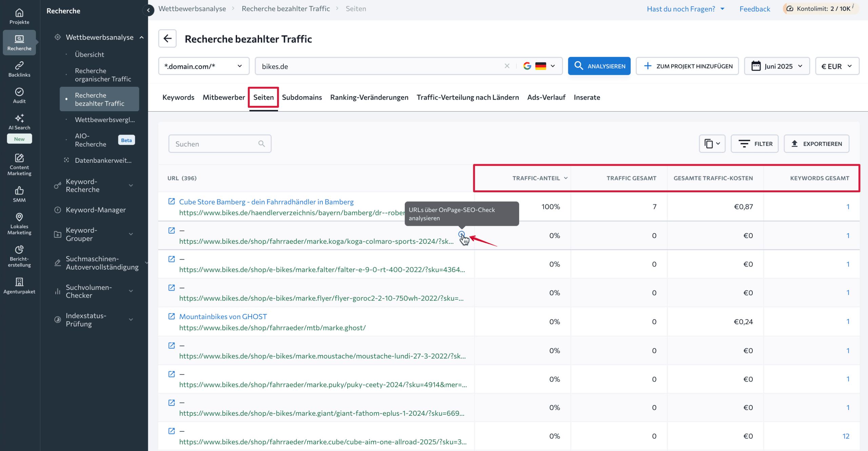Screen dimensions: 868x451
Task: Click the Feedback link
Action: coord(755,9)
